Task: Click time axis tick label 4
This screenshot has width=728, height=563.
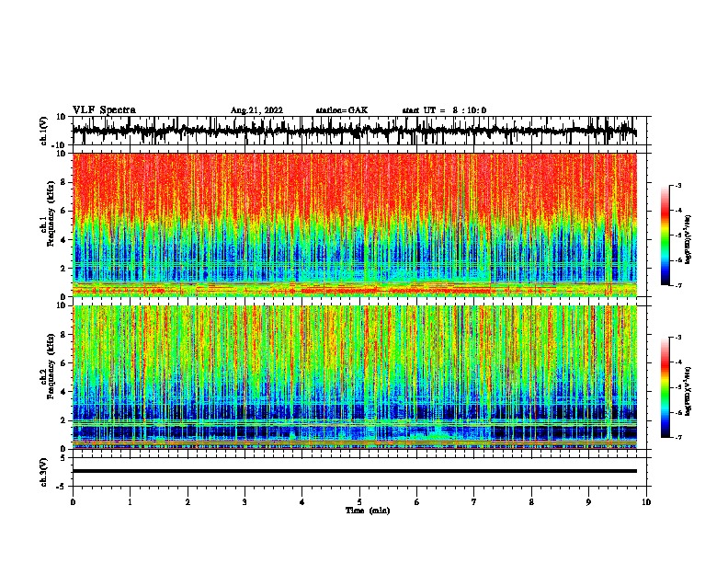Action: 302,502
